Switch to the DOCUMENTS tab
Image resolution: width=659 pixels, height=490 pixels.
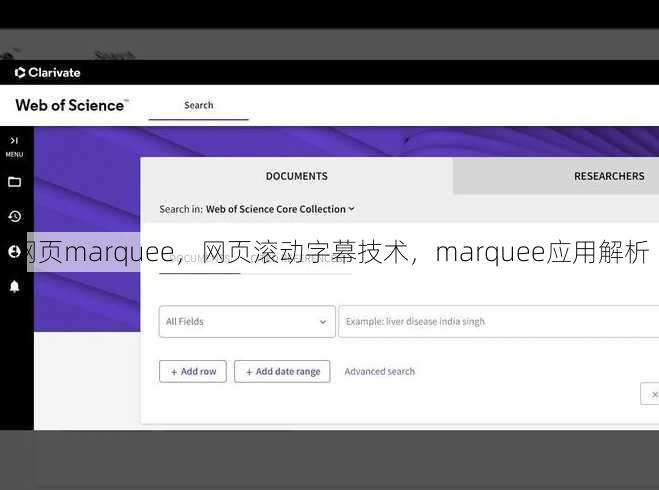coord(297,176)
